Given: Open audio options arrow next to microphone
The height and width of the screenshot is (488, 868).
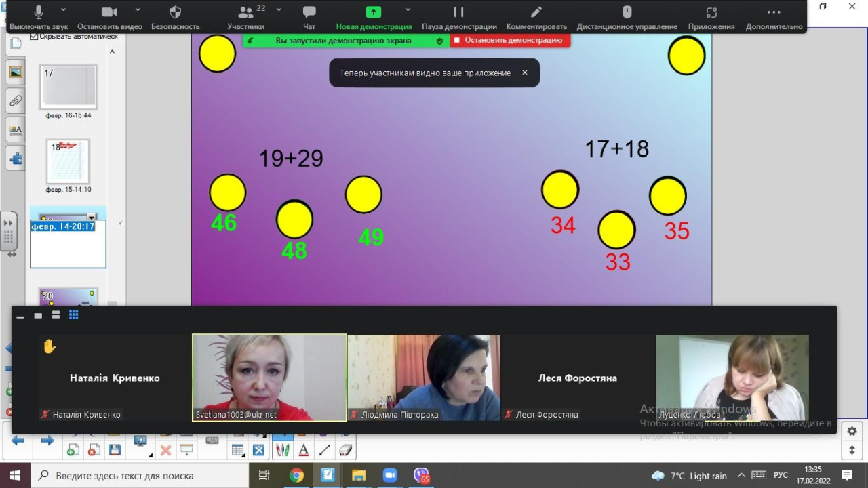Looking at the screenshot, I should point(64,10).
